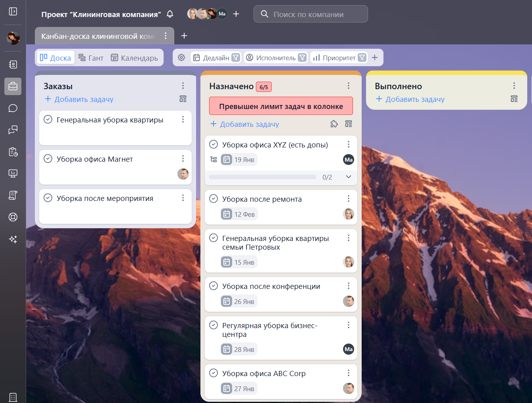Mark Уборка офиса ABC Corp as done
This screenshot has height=403, width=532.
pyautogui.click(x=214, y=373)
